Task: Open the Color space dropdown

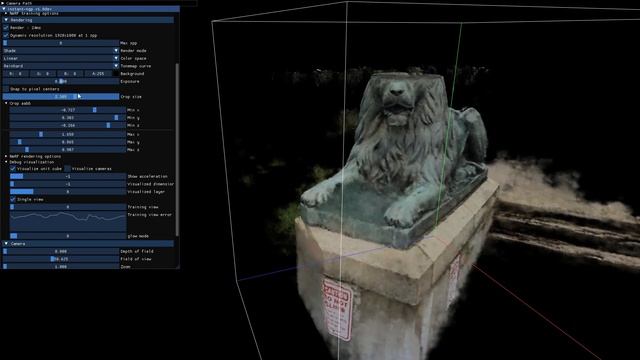Action: coord(61,58)
